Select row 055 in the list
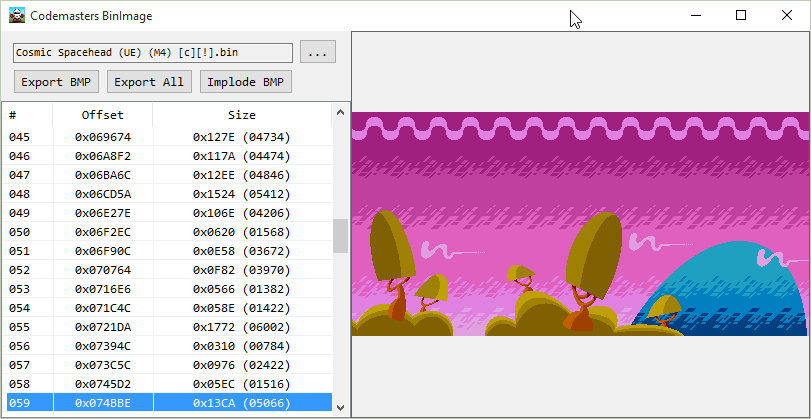Screen dimensions: 811x419 (x=167, y=327)
